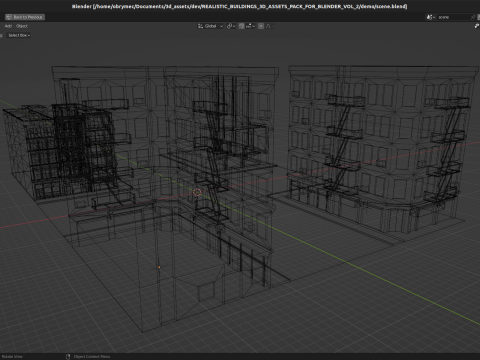This screenshot has height=360, width=480.
Task: Click 'Rotate View' in the status bar
Action: point(12,357)
